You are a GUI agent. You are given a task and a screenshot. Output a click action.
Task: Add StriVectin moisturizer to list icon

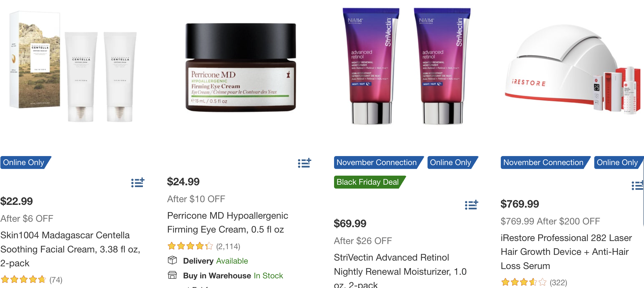[472, 205]
